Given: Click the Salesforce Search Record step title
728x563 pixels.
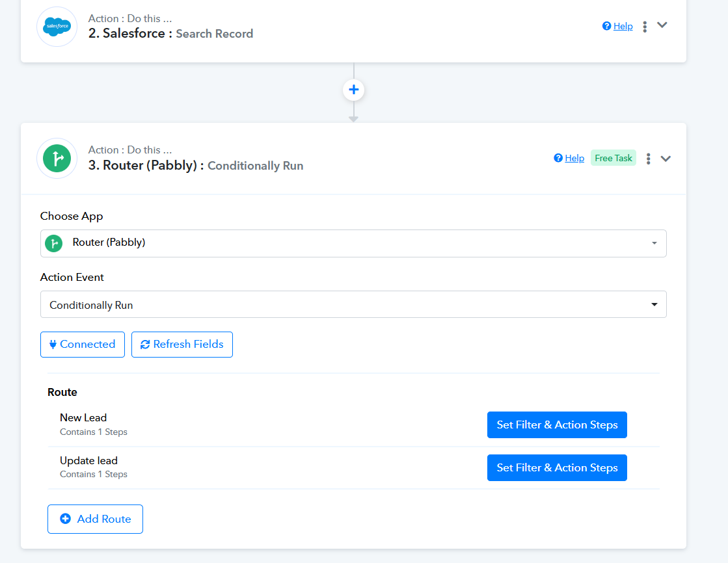Looking at the screenshot, I should click(170, 33).
